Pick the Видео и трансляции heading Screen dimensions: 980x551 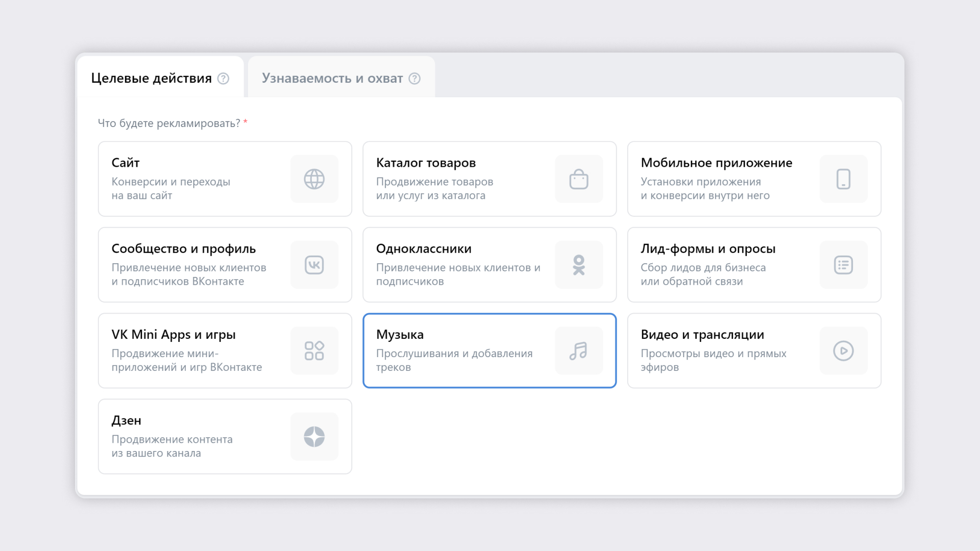(702, 335)
